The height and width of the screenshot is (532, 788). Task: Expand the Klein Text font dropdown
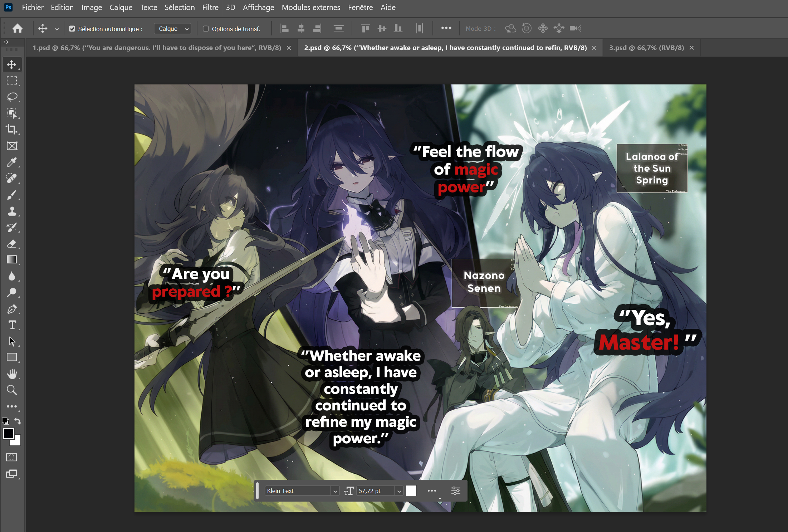pyautogui.click(x=335, y=491)
